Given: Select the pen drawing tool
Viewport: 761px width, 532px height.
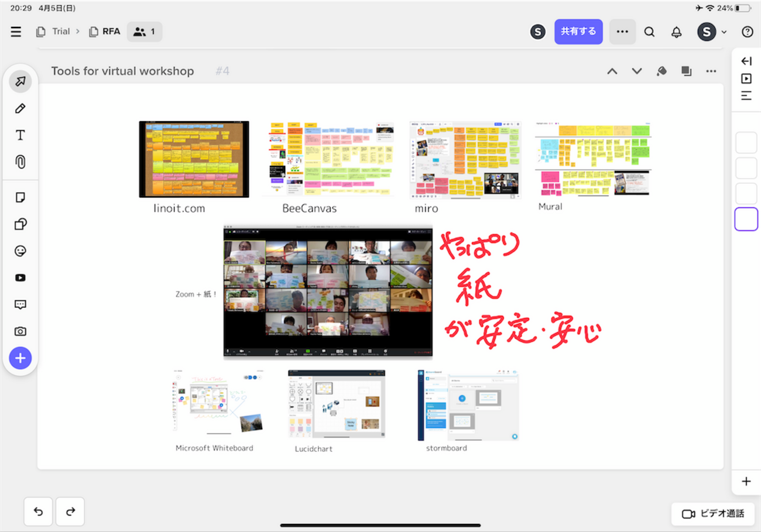Looking at the screenshot, I should point(20,108).
